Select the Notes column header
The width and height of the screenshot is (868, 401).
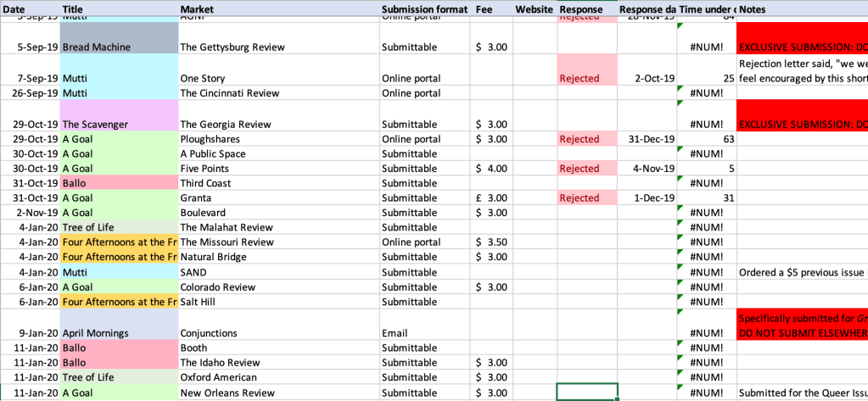802,8
